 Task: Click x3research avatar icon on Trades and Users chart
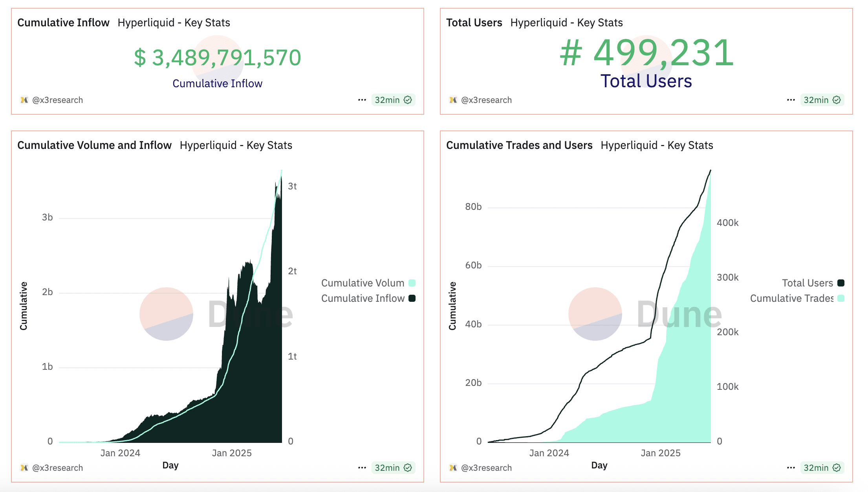click(453, 468)
